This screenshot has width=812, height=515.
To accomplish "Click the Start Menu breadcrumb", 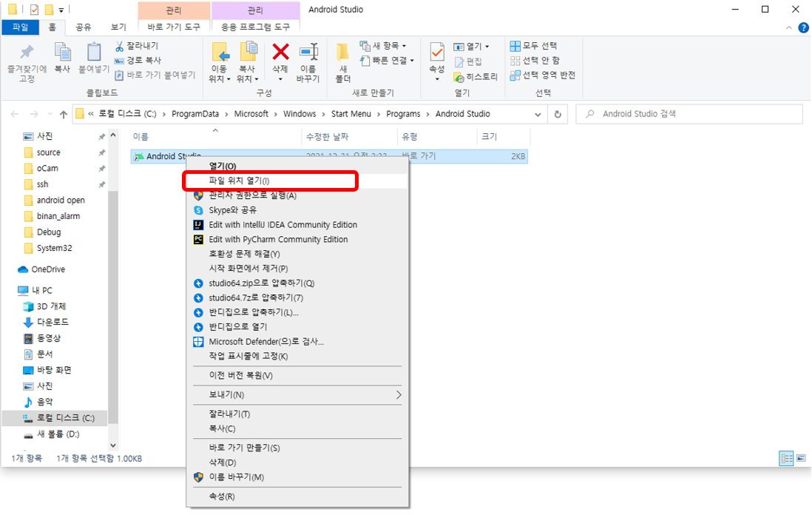I will pyautogui.click(x=351, y=114).
